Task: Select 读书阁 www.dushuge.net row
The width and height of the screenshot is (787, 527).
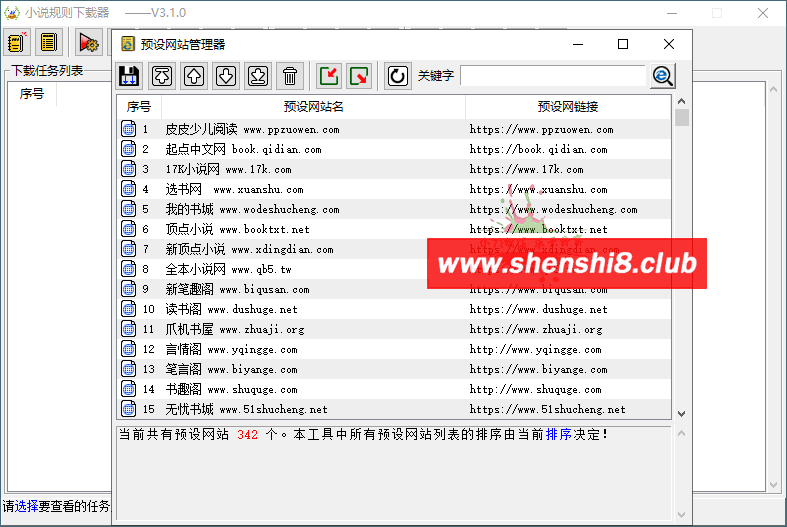Action: pyautogui.click(x=394, y=309)
